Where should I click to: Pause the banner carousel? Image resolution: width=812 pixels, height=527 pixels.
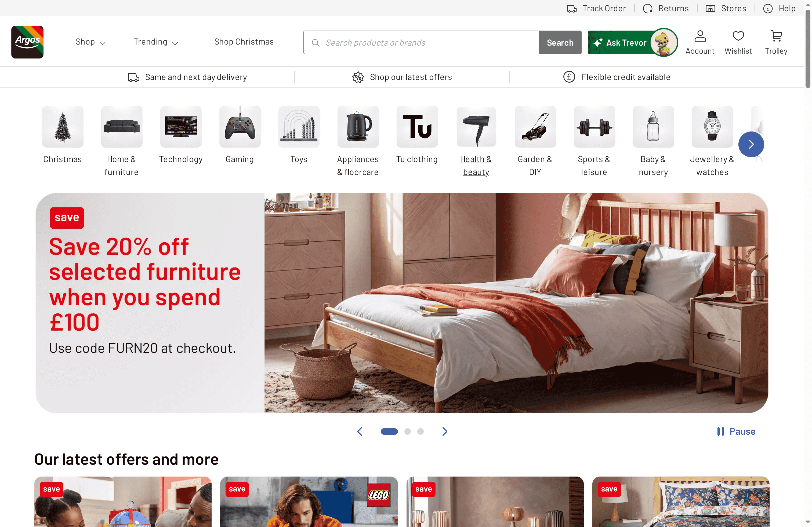pos(736,431)
